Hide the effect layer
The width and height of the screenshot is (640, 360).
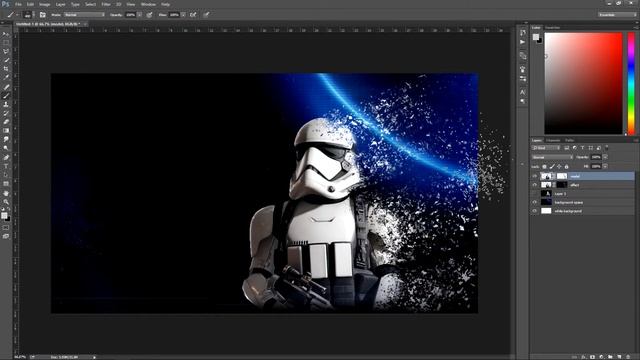(535, 185)
